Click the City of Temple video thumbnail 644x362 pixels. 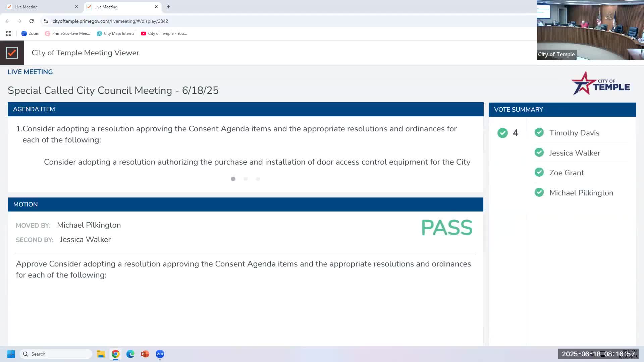pyautogui.click(x=590, y=30)
